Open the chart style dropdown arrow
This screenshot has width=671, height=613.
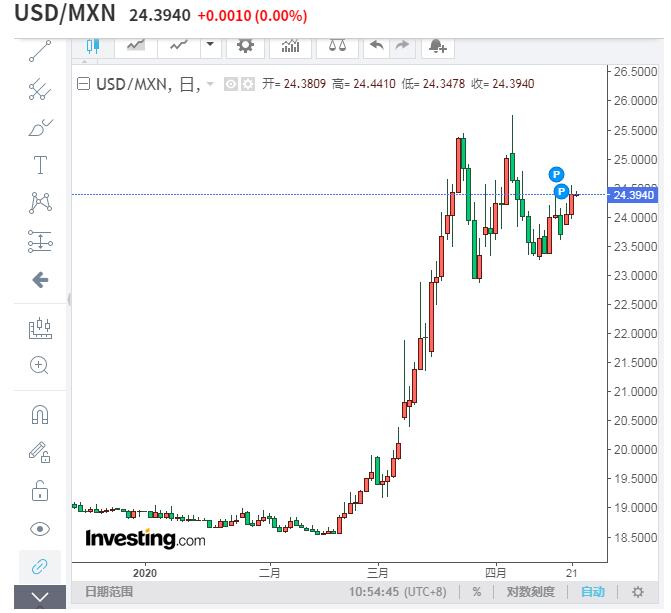(x=210, y=45)
